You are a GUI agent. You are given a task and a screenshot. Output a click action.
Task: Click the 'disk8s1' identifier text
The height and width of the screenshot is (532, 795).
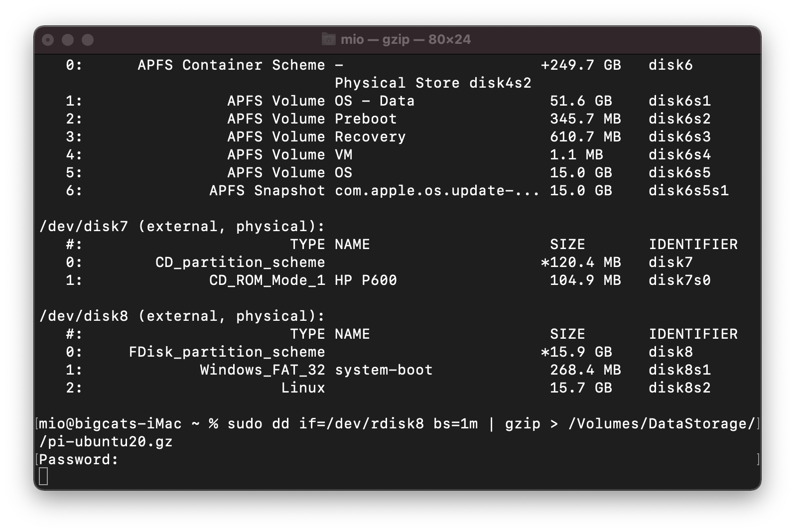(x=679, y=370)
